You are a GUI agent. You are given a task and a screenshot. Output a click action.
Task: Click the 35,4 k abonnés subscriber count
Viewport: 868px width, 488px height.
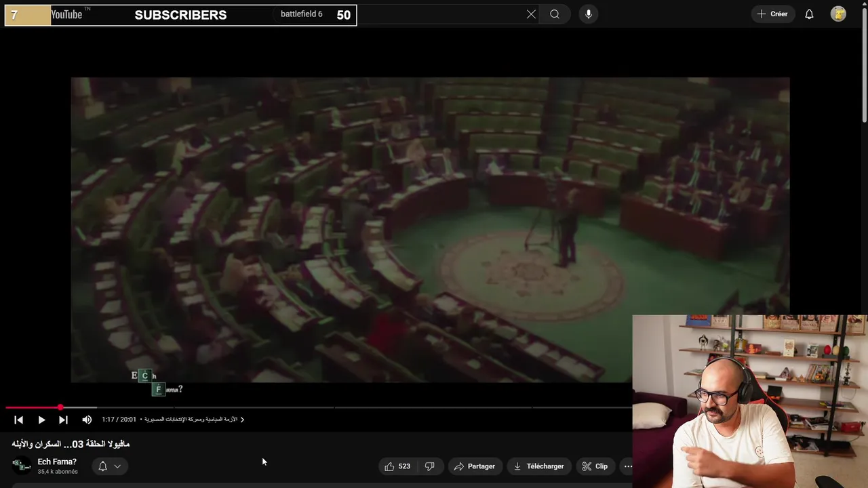pyautogui.click(x=58, y=472)
